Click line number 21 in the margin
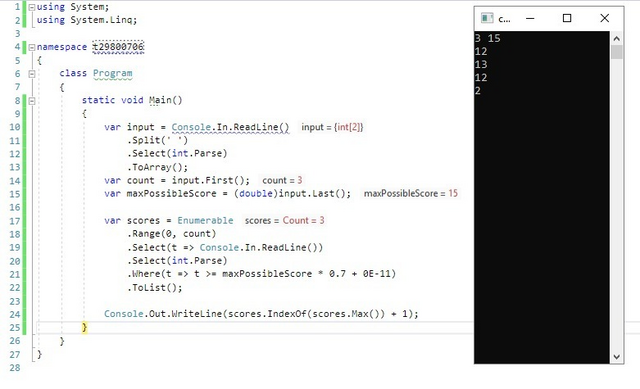 click(15, 274)
